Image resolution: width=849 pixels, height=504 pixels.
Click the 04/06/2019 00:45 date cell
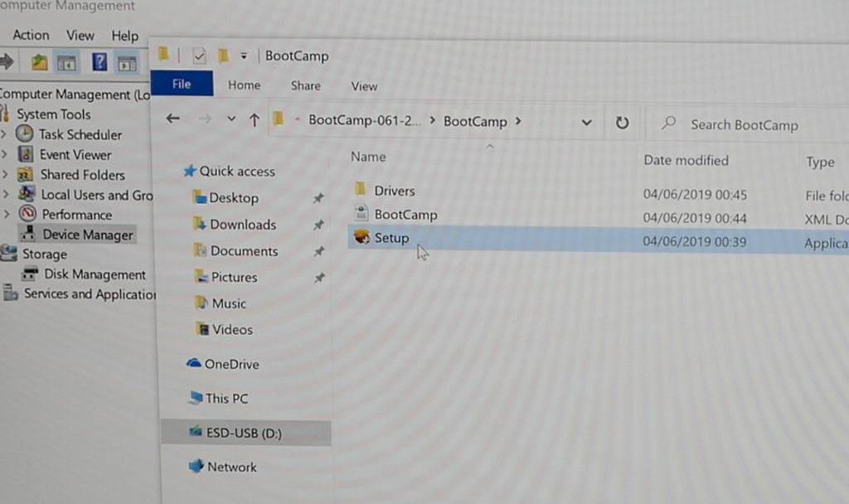695,194
